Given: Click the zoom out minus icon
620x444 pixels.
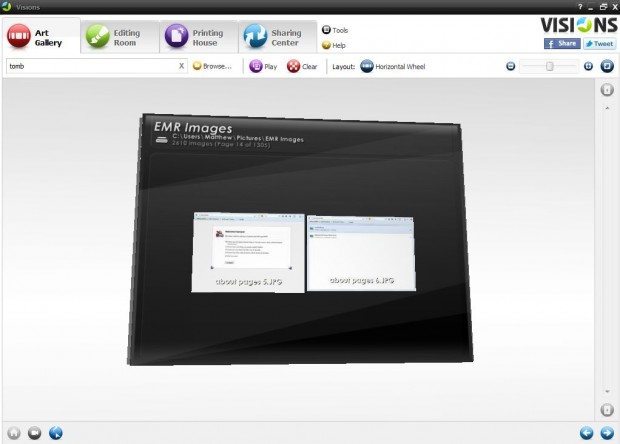Looking at the screenshot, I should pyautogui.click(x=510, y=66).
